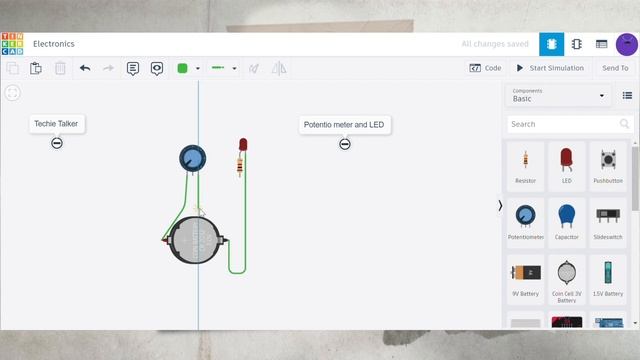Select the 1.5V Battery component

click(x=608, y=280)
